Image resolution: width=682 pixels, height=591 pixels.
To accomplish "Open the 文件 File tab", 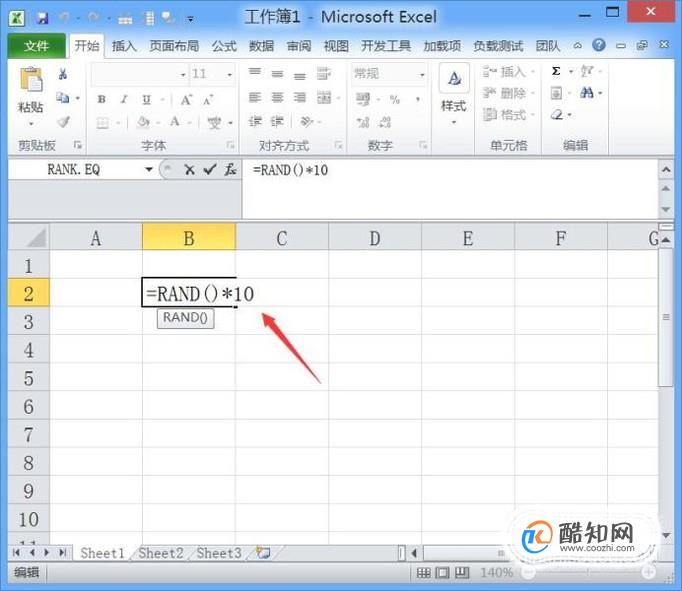I will coord(37,46).
